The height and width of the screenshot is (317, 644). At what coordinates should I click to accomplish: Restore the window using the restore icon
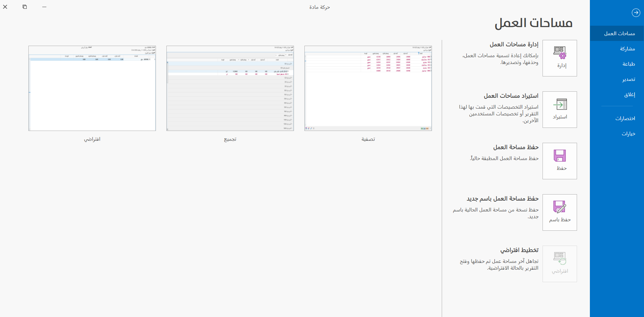coord(25,7)
